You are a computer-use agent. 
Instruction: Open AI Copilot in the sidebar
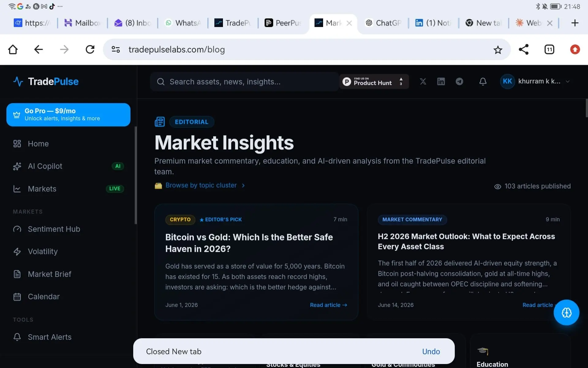tap(68, 166)
